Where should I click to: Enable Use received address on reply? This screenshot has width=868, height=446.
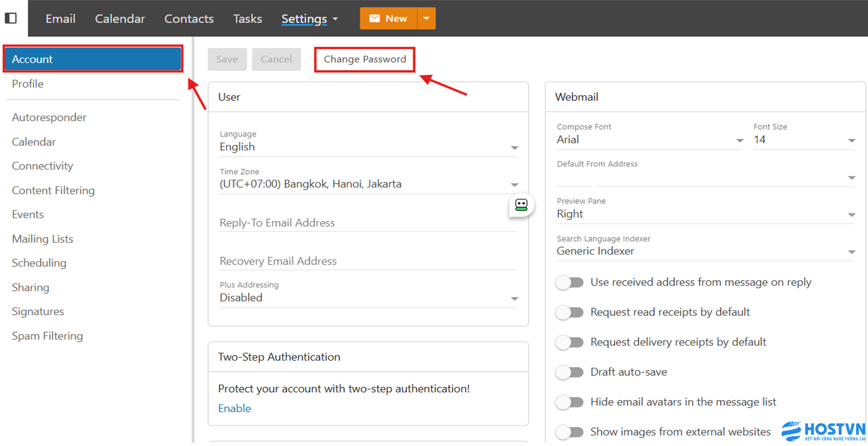pyautogui.click(x=570, y=282)
